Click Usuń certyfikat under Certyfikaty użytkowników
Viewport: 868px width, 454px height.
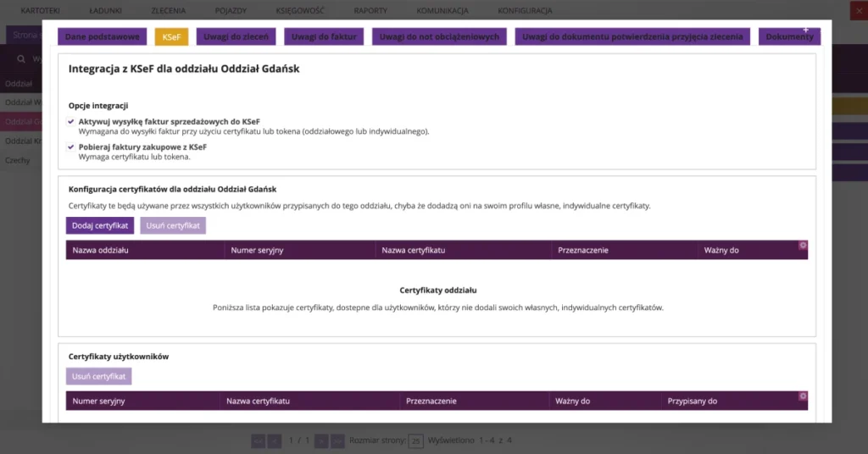click(x=98, y=377)
